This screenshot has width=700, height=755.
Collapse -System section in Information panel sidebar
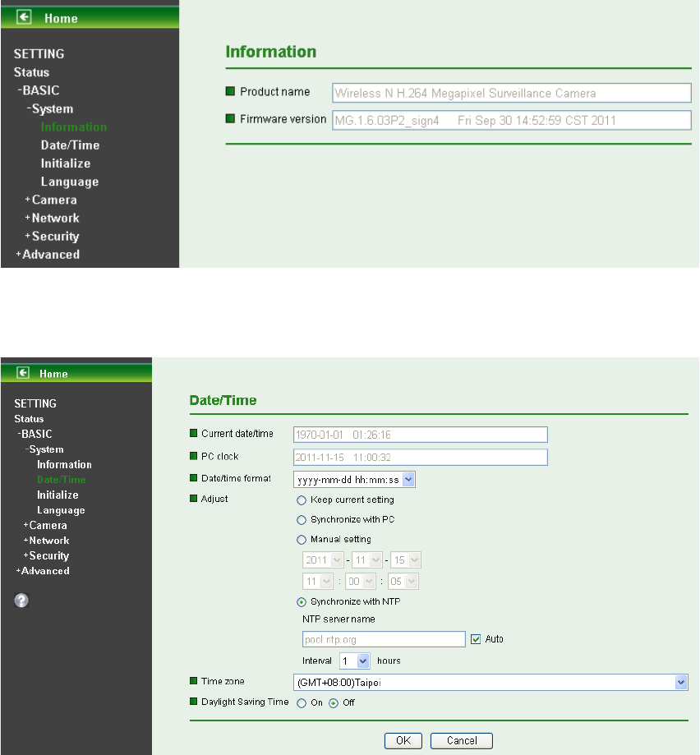pos(50,108)
